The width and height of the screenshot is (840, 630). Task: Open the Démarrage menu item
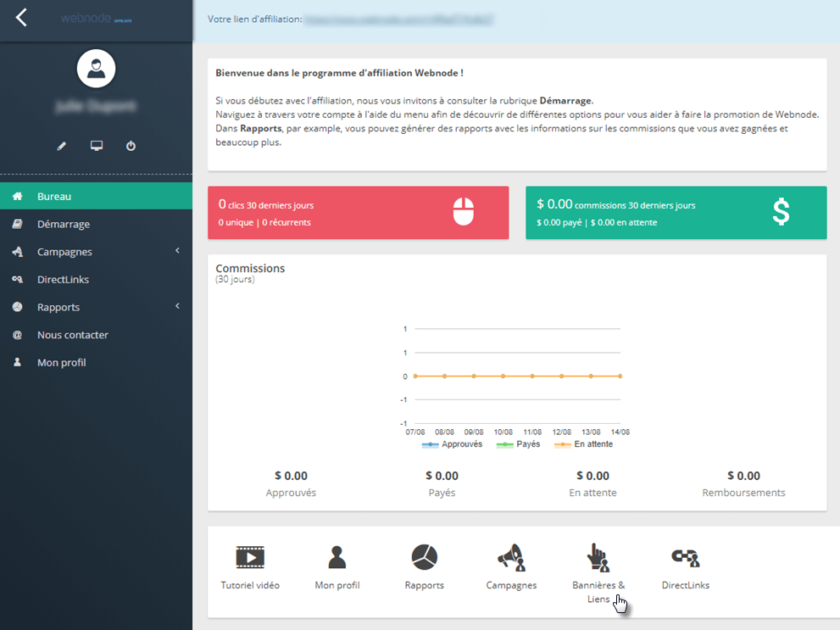[x=96, y=223]
